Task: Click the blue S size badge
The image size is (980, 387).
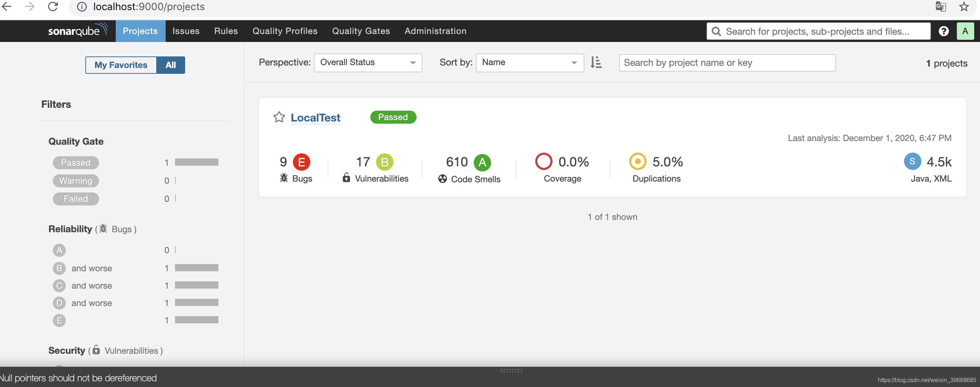Action: pyautogui.click(x=912, y=161)
